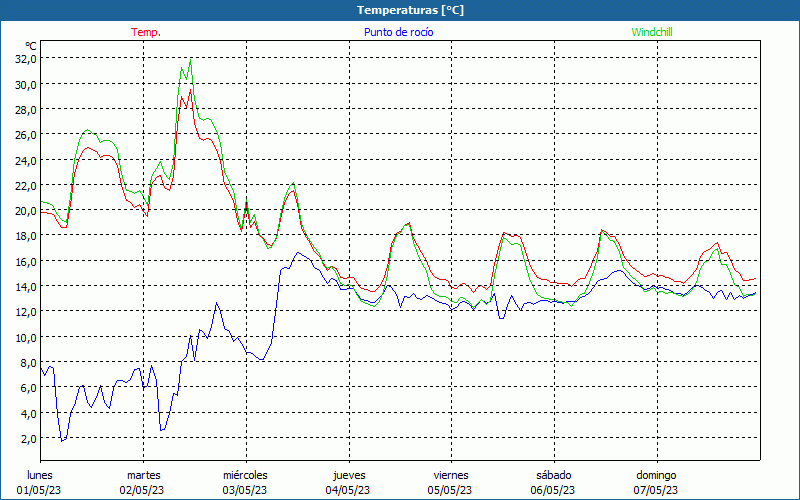Click the 2,0 y-axis value
Viewport: 800px width, 500px height.
pos(28,438)
